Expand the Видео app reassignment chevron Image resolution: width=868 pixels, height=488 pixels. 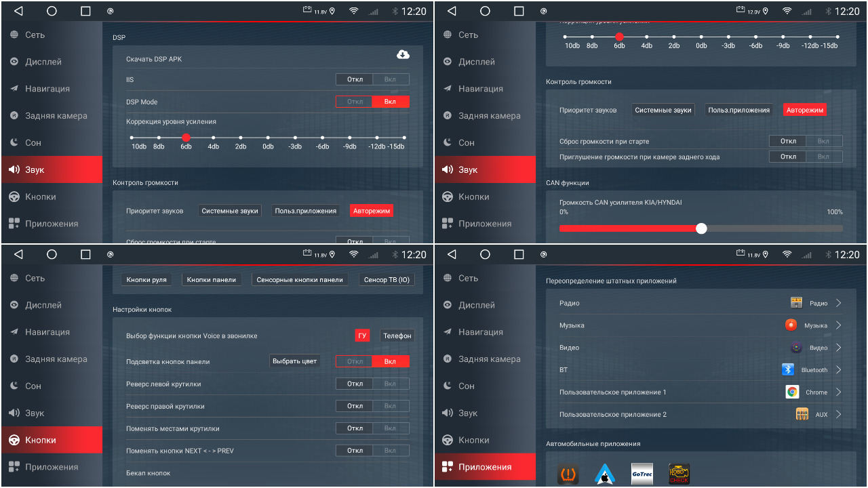click(x=839, y=348)
